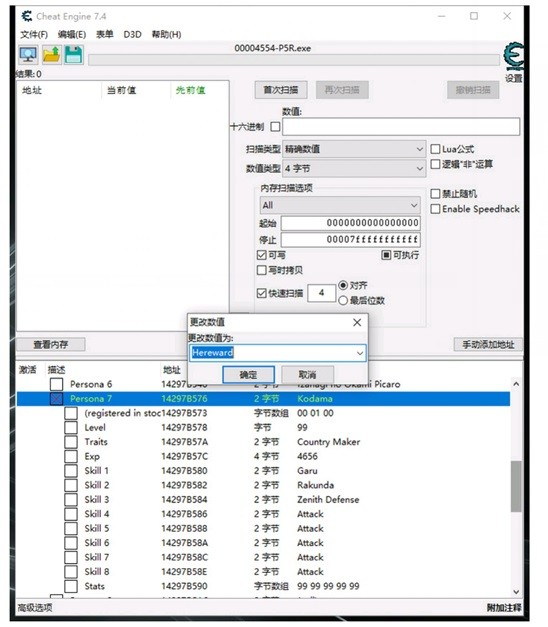Click 附加注释 table extras link
This screenshot has width=548, height=627.
pyautogui.click(x=504, y=608)
